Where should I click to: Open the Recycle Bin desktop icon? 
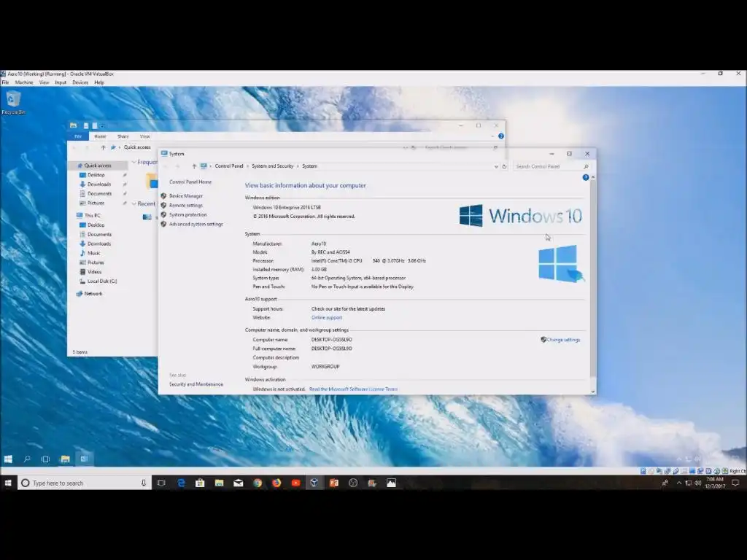[13, 103]
